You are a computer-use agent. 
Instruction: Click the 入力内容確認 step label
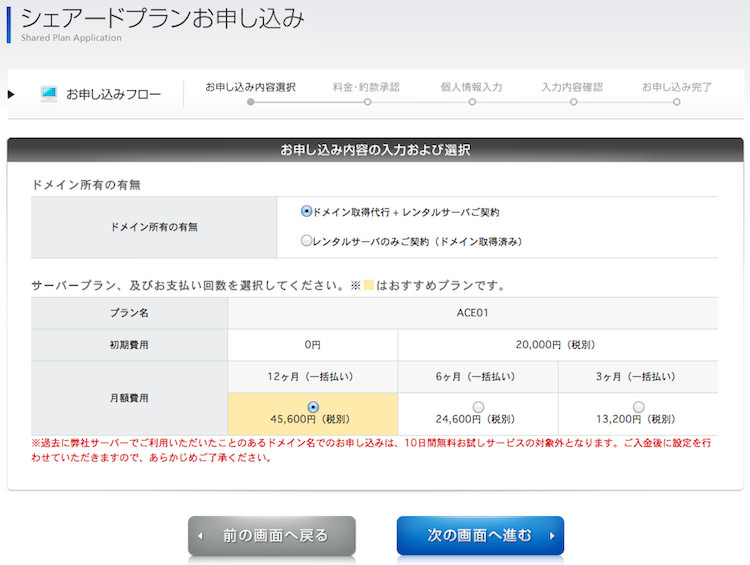click(572, 87)
